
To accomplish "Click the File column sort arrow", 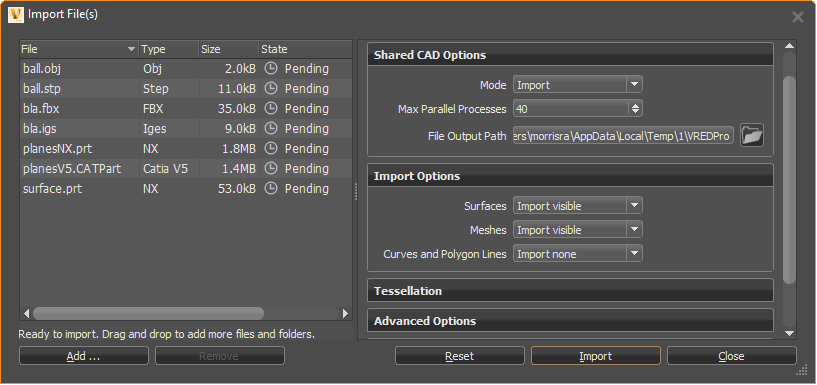I will (131, 49).
